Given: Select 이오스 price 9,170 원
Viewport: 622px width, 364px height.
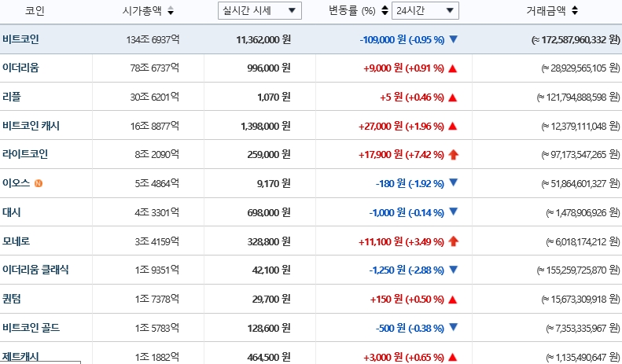Looking at the screenshot, I should click(x=274, y=183).
